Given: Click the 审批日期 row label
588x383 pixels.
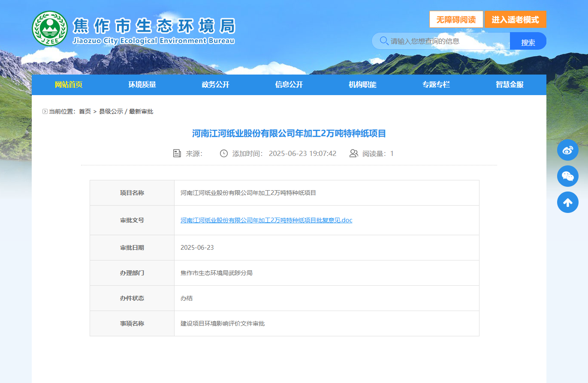Looking at the screenshot, I should pos(132,248).
